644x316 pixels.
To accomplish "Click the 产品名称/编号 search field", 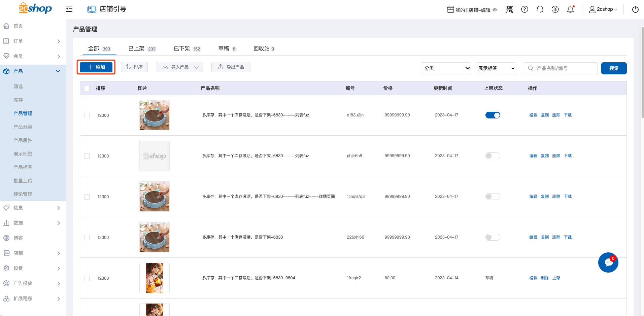I will pyautogui.click(x=561, y=68).
